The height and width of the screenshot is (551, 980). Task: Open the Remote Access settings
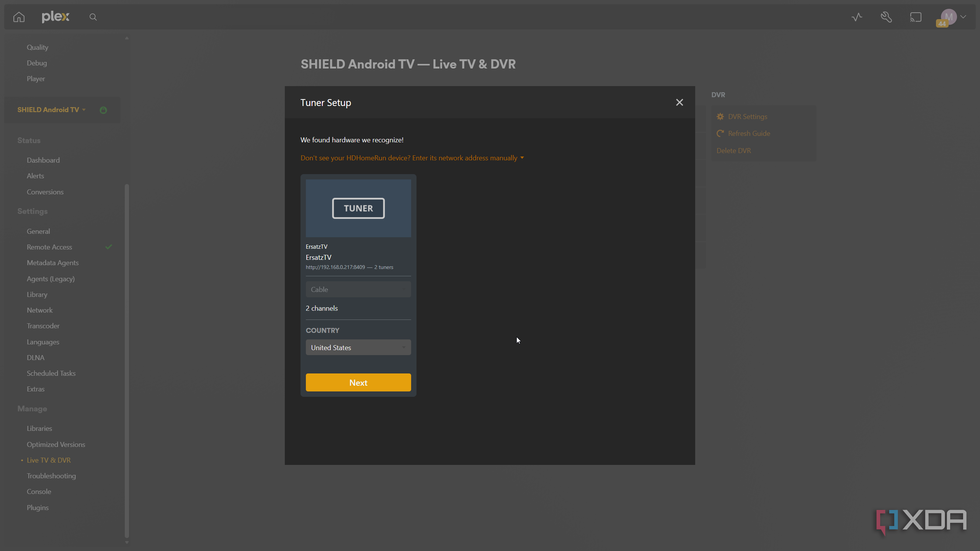click(49, 247)
